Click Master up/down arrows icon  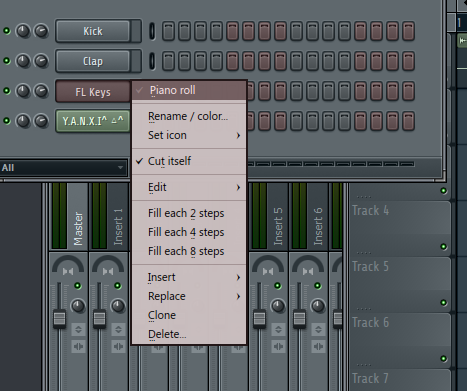point(78,330)
